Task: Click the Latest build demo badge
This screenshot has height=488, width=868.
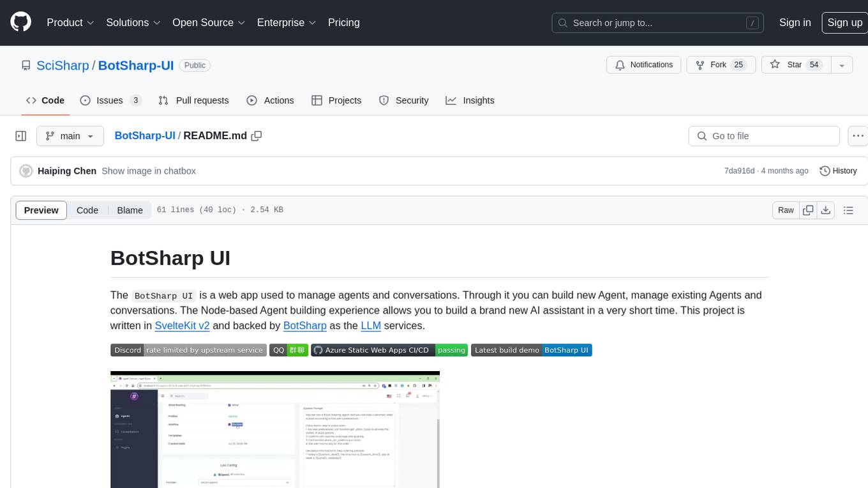Action: coord(531,350)
